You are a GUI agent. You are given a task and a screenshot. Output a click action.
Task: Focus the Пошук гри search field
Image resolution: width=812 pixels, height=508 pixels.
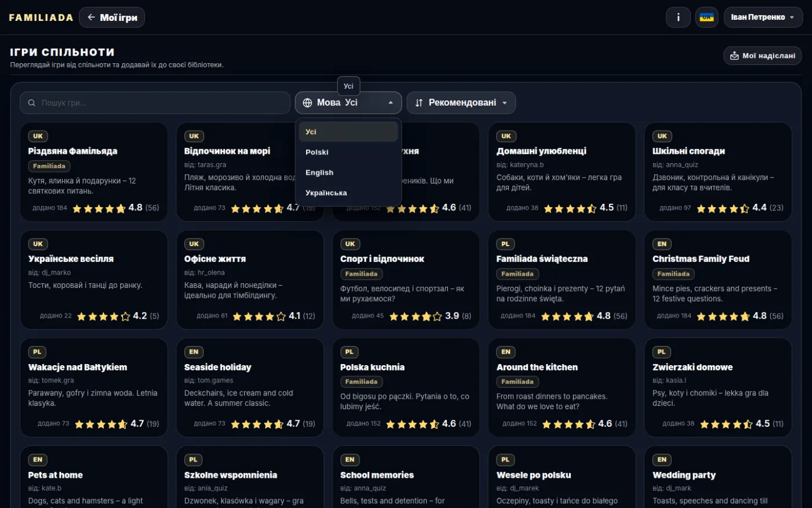point(155,103)
